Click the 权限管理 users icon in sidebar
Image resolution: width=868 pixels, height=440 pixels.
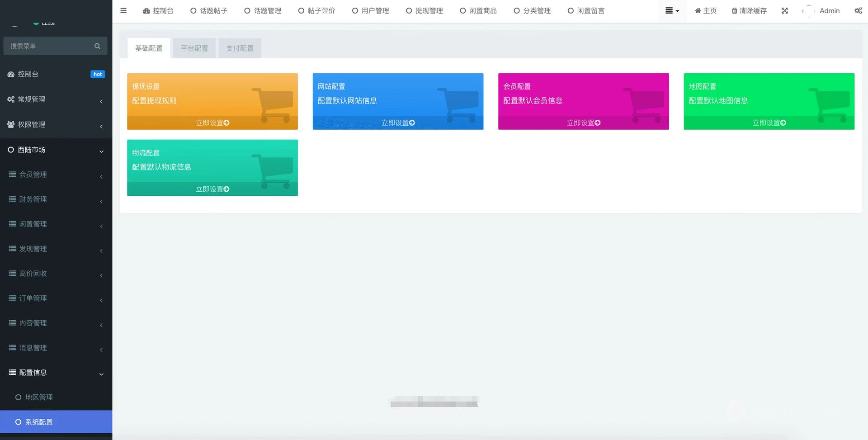[x=10, y=124]
